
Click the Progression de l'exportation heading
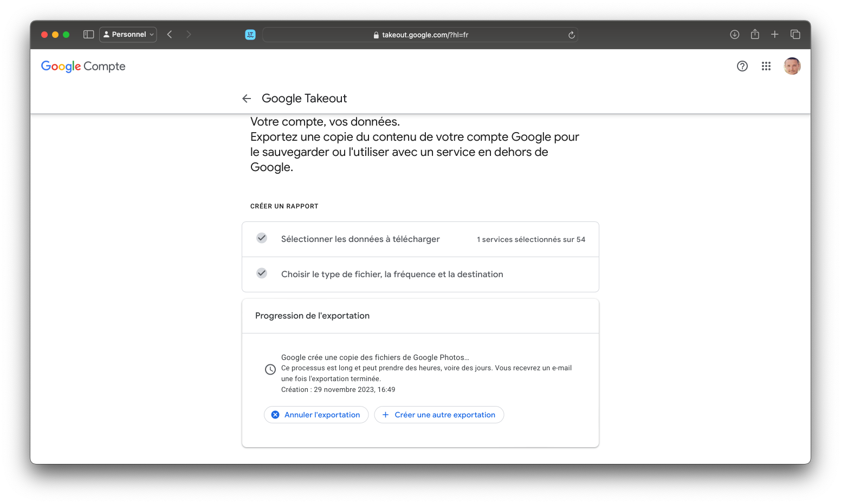pos(312,316)
